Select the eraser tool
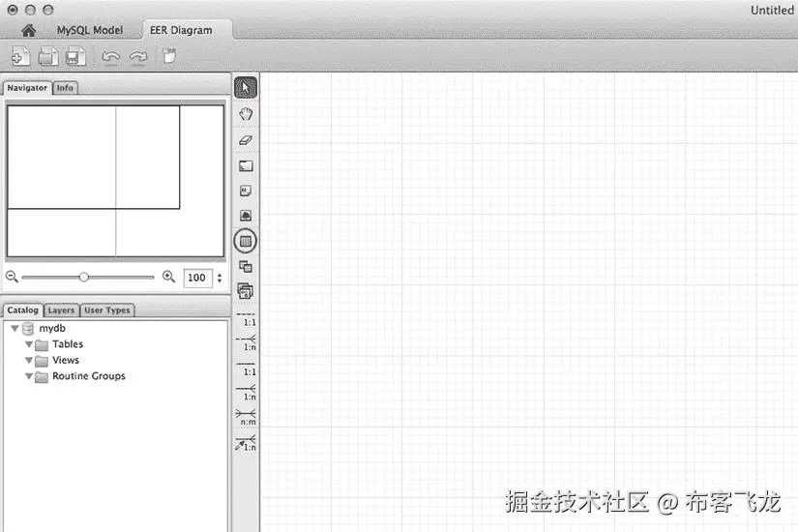The image size is (798, 532). pyautogui.click(x=246, y=140)
